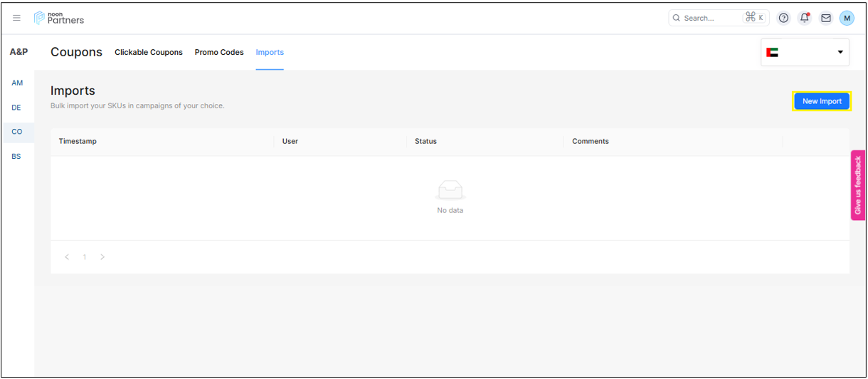The width and height of the screenshot is (868, 379).
Task: Expand the country selector dropdown arrow
Action: coord(840,52)
